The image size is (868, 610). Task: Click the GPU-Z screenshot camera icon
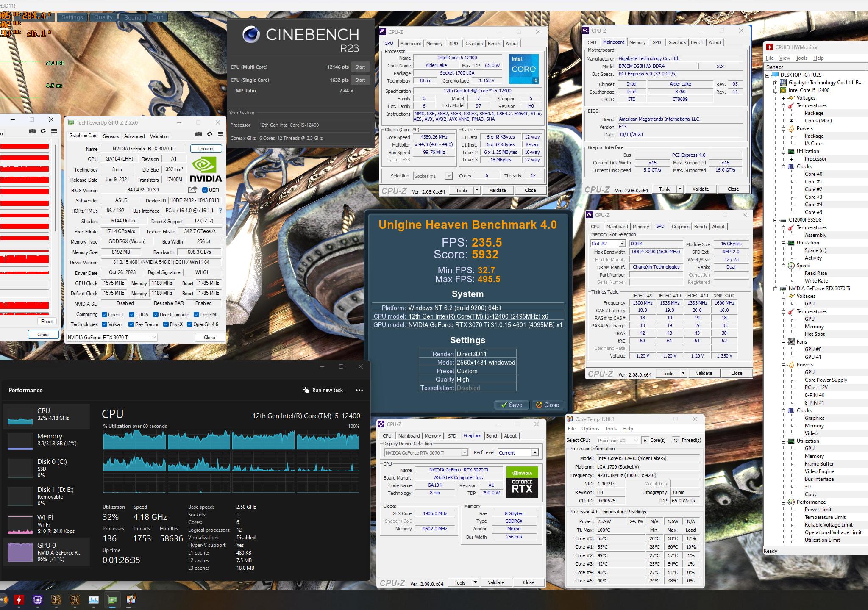pyautogui.click(x=198, y=134)
